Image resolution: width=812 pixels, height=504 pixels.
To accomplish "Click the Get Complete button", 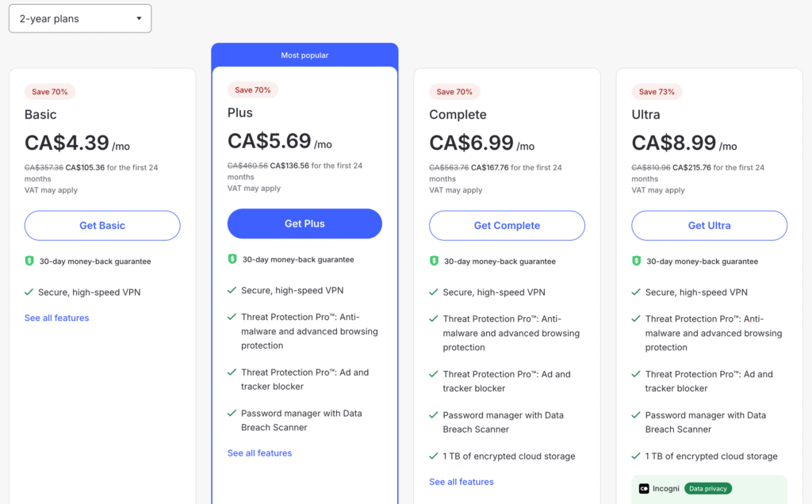I will [507, 226].
